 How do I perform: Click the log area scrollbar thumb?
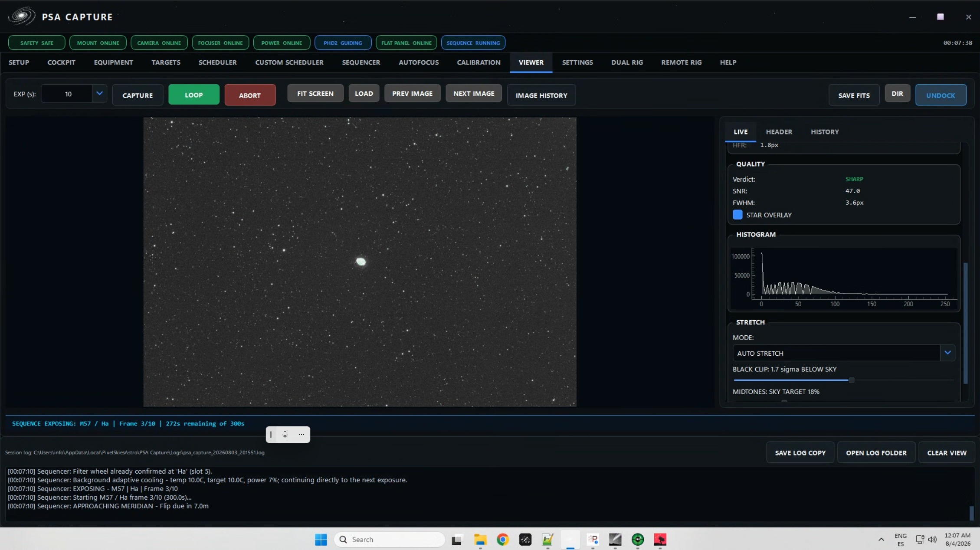click(971, 513)
